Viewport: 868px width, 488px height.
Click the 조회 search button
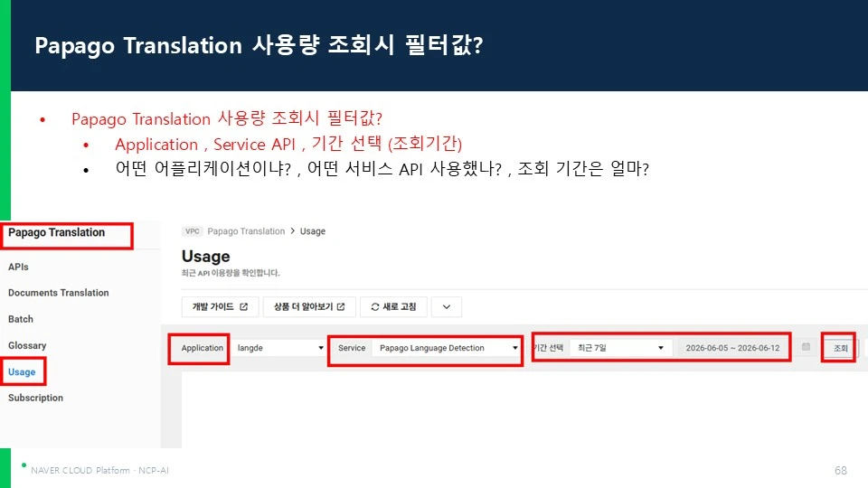tap(840, 348)
